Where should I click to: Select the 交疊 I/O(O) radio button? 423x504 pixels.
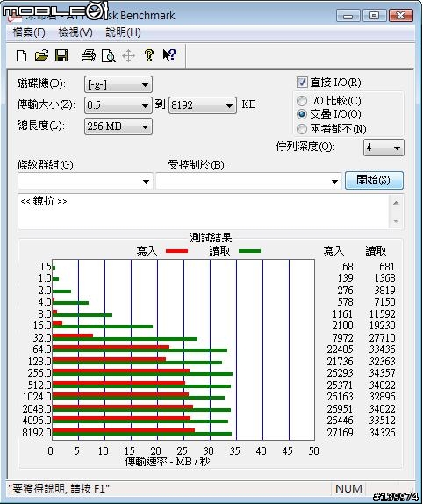[302, 114]
